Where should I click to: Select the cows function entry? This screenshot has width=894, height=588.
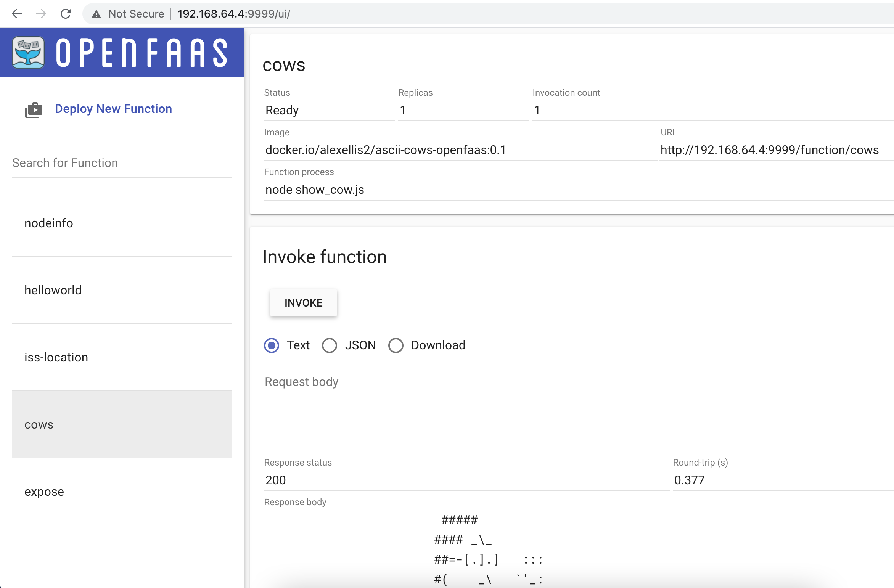click(x=39, y=424)
